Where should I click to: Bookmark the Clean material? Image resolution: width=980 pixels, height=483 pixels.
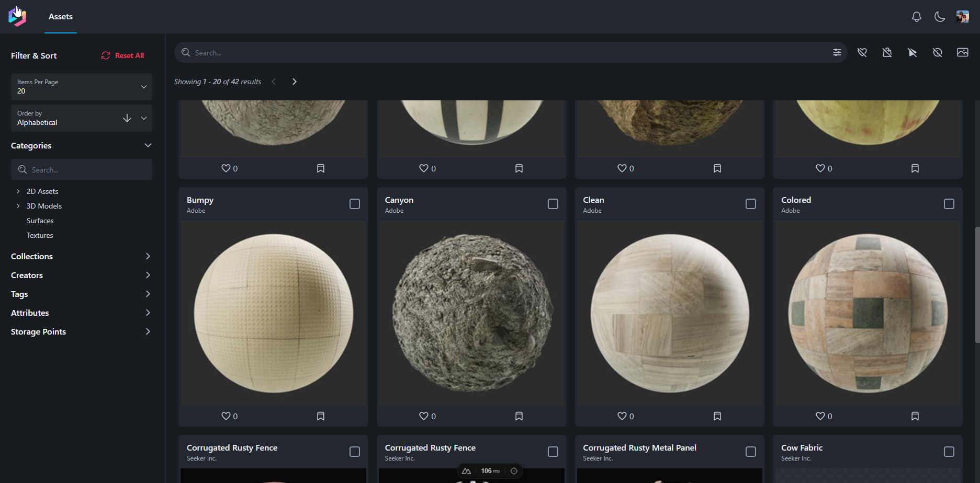pyautogui.click(x=717, y=416)
